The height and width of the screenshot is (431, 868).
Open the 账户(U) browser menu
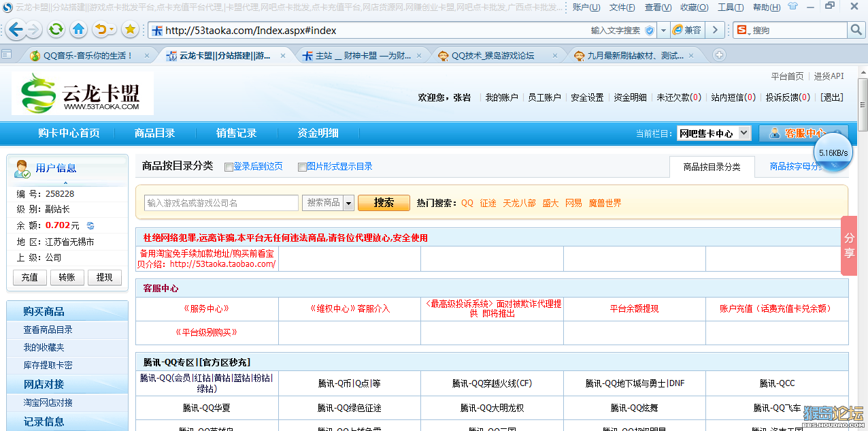[586, 7]
